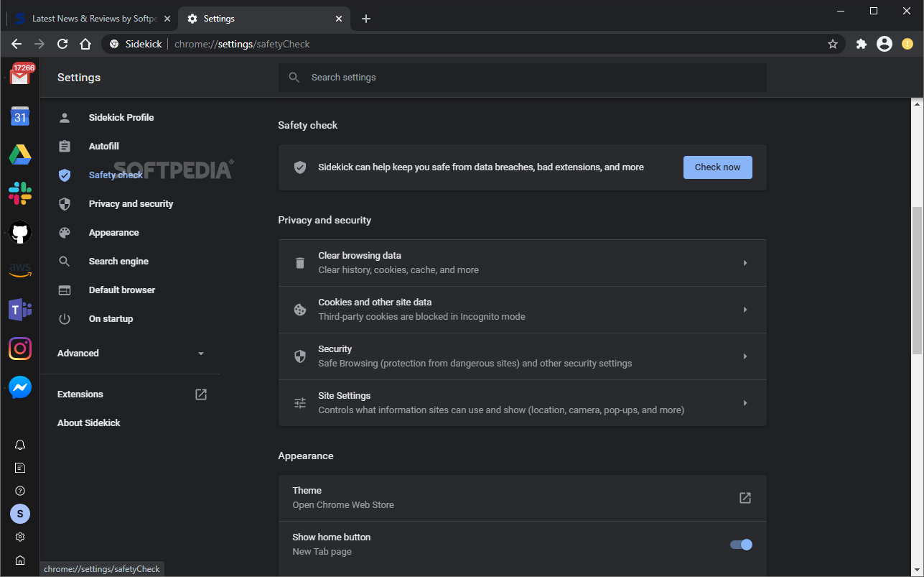Close the Latest News & Reviews tab
The height and width of the screenshot is (577, 924).
pyautogui.click(x=167, y=19)
